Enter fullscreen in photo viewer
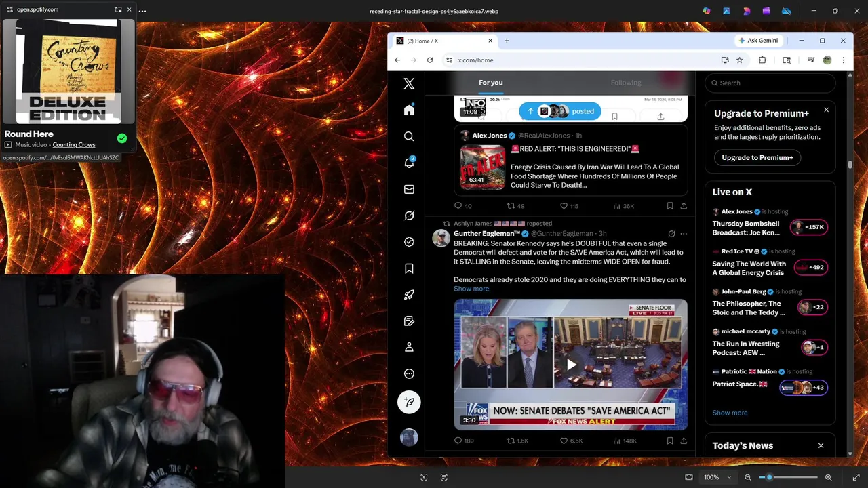 (856, 477)
